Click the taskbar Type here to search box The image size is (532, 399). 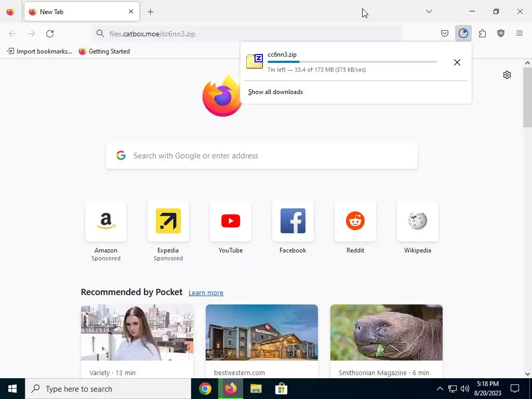click(x=108, y=389)
